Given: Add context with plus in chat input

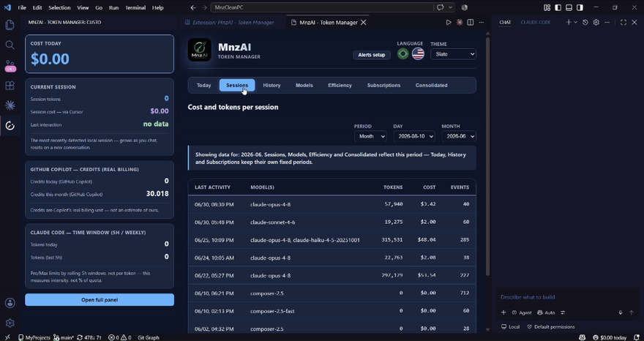Looking at the screenshot, I should click(503, 312).
